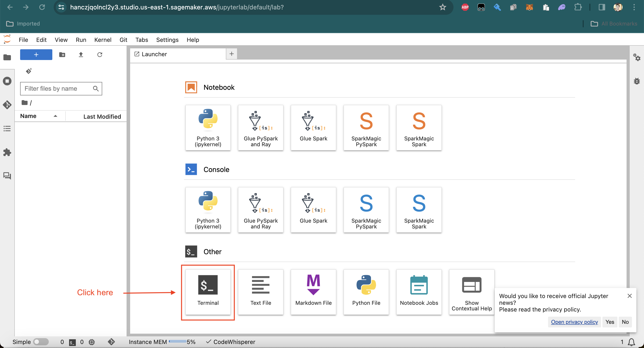Refresh the file browser list
The height and width of the screenshot is (348, 644).
coord(100,55)
